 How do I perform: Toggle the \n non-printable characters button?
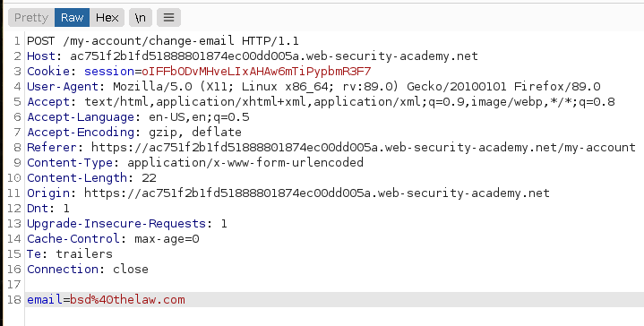tap(140, 18)
